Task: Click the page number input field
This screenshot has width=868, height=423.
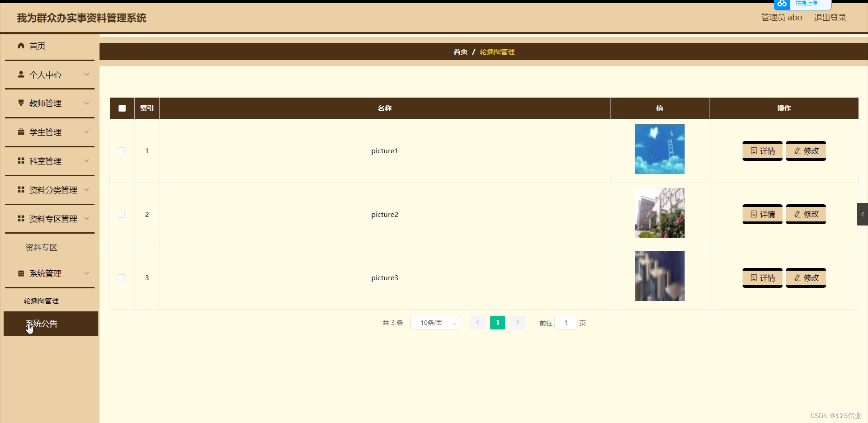Action: 566,323
